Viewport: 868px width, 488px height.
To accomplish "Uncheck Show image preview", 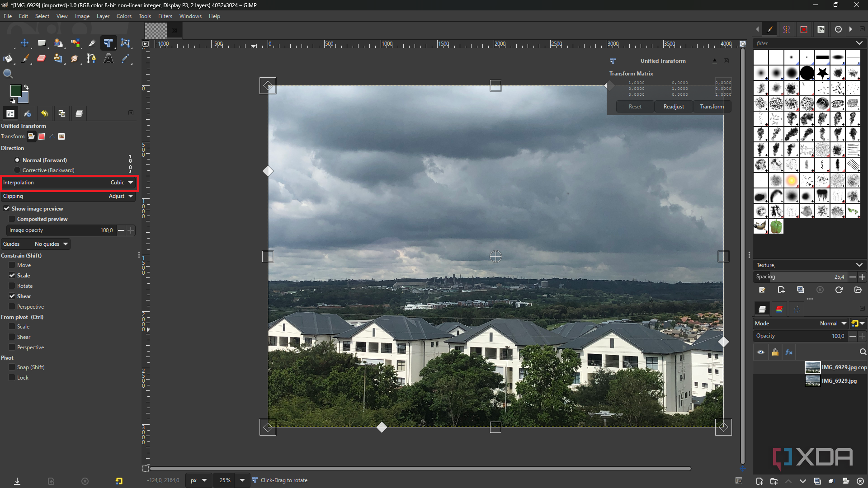I will click(7, 209).
